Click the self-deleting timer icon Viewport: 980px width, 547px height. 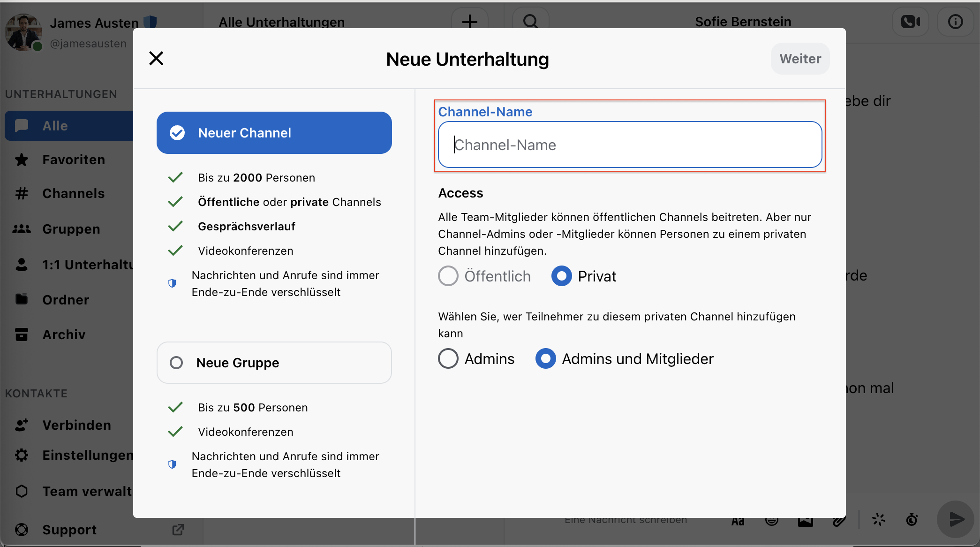(912, 519)
